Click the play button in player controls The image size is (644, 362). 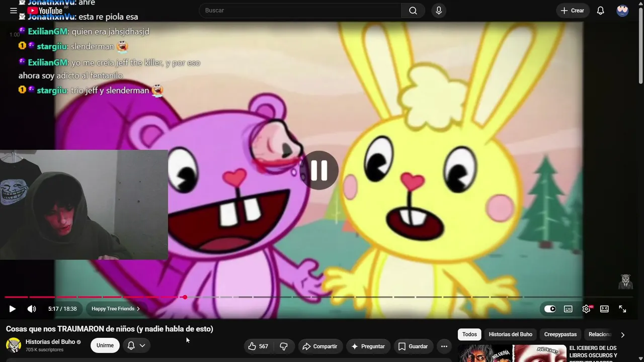[13, 309]
